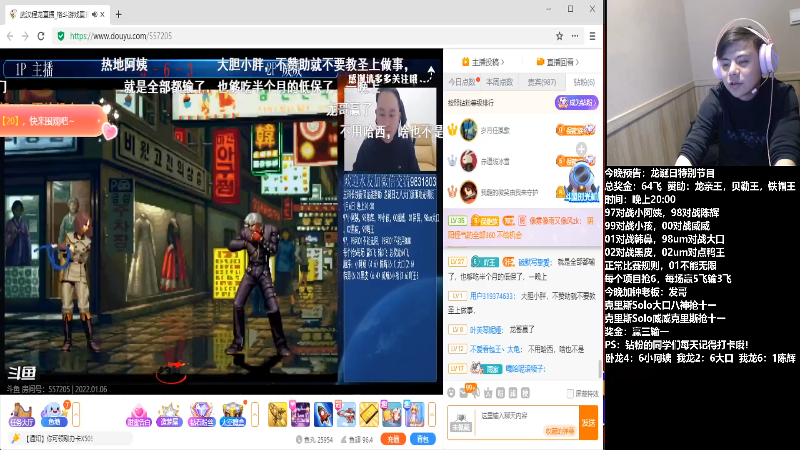Bookmark the page with the star icon

pyautogui.click(x=559, y=36)
